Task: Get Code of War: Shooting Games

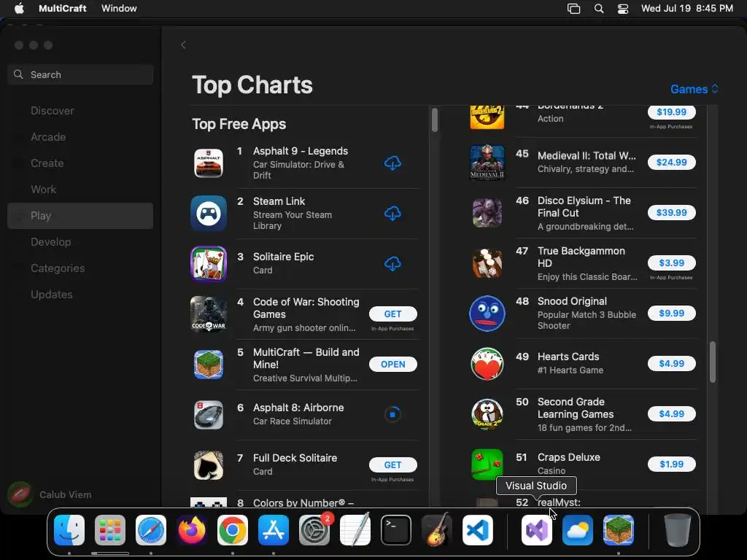Action: pyautogui.click(x=392, y=314)
